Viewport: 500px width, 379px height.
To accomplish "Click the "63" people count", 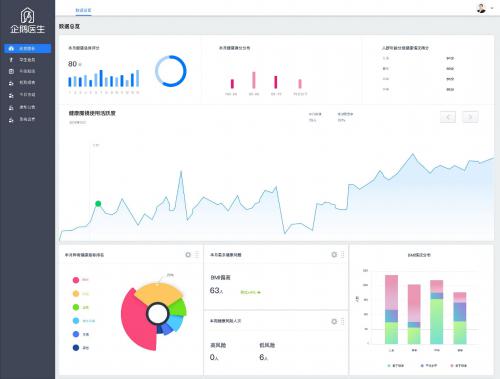I will [x=214, y=290].
